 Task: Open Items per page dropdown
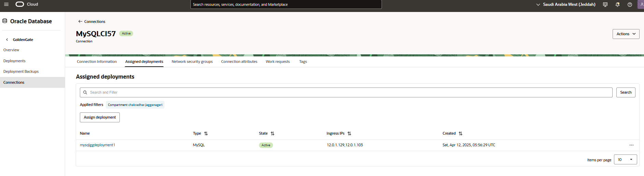tap(625, 160)
